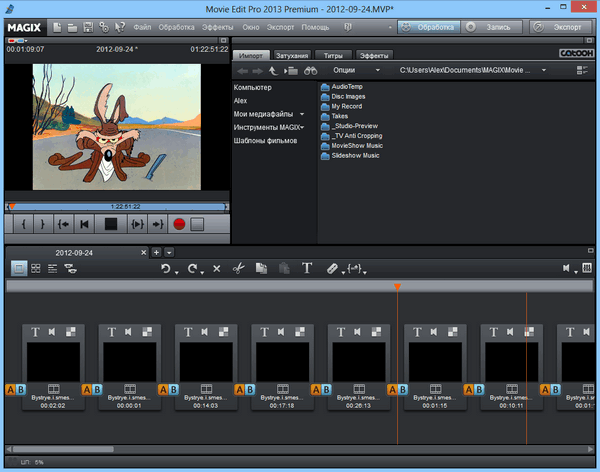Click the binoculars search icon
This screenshot has width=600, height=472.
coord(311,71)
